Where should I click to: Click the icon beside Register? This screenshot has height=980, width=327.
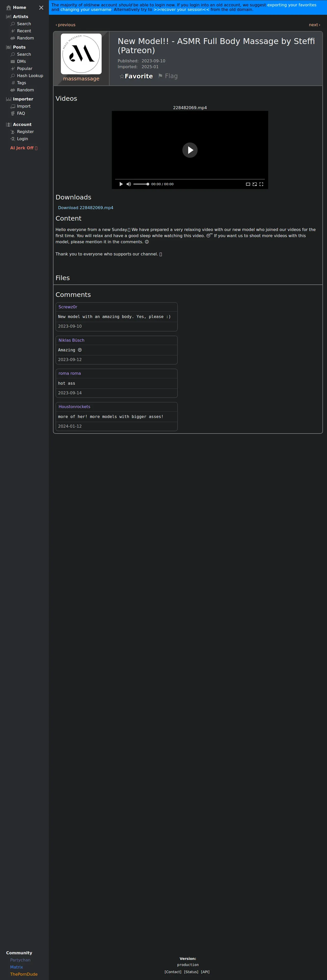point(13,132)
